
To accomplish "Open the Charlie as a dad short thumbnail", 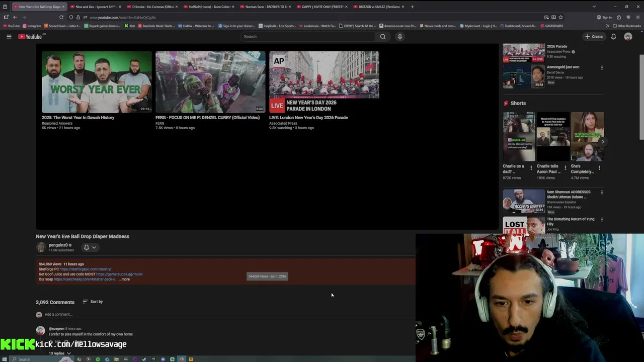I will click(519, 136).
